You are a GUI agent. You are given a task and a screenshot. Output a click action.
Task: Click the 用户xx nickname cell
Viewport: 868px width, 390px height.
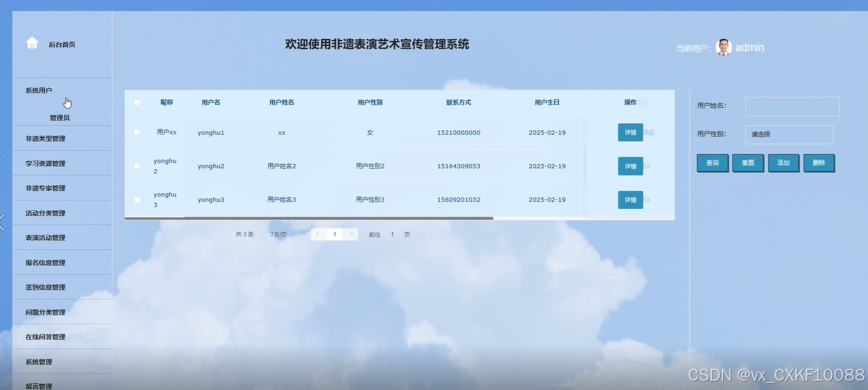[x=167, y=132]
